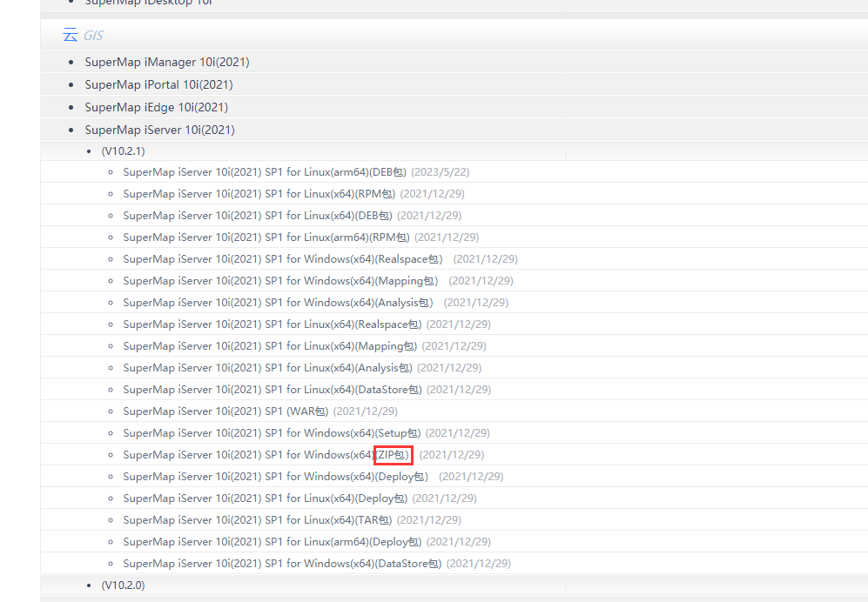The width and height of the screenshot is (868, 602).
Task: Click the date beside Windows(x64) Realspace package
Action: pyautogui.click(x=486, y=259)
